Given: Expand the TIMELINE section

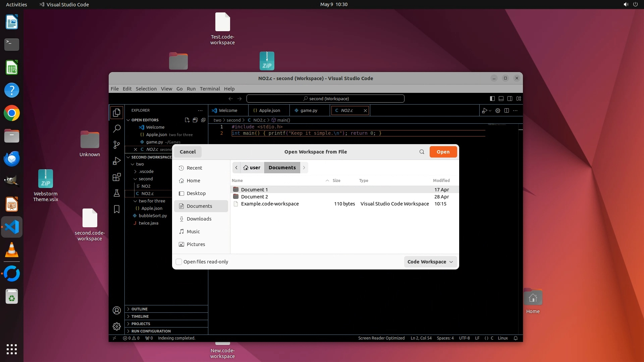Looking at the screenshot, I should [x=140, y=316].
